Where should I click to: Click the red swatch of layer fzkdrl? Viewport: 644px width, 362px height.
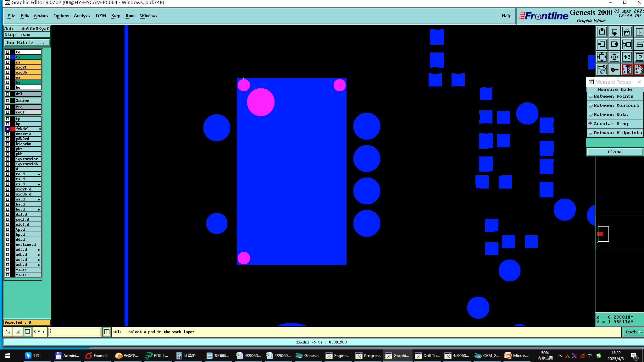[x=13, y=129]
